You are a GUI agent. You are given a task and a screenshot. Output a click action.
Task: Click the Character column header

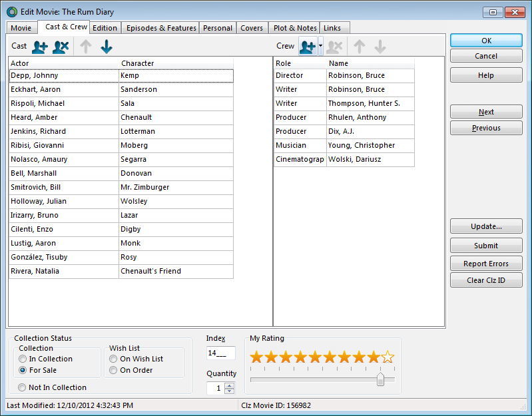click(x=176, y=63)
